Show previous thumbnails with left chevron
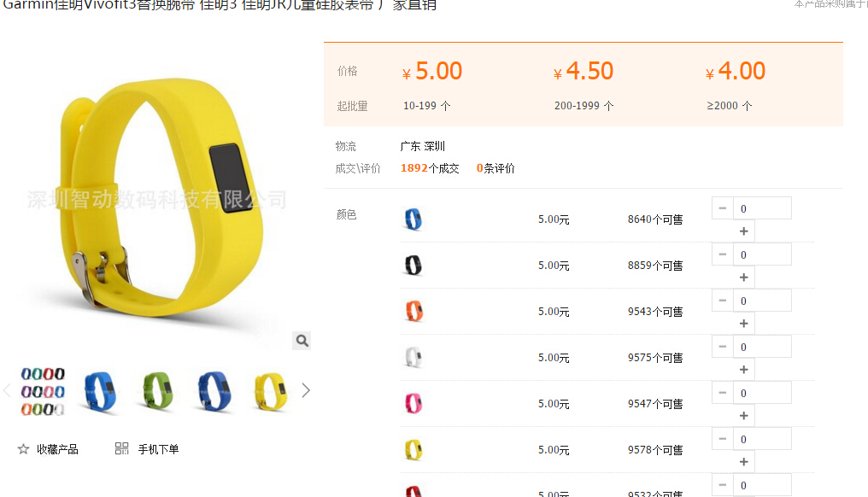The height and width of the screenshot is (497, 868). coord(7,391)
